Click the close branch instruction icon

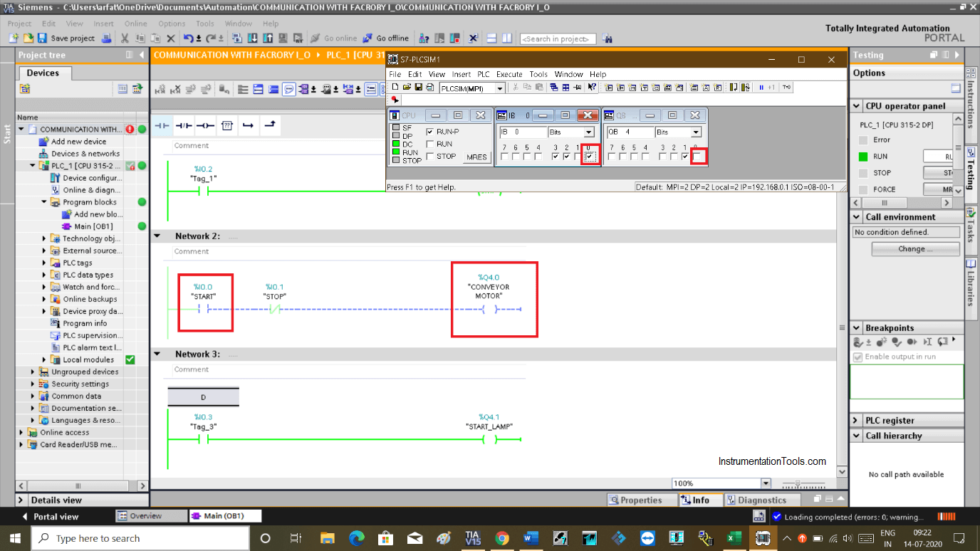tap(269, 125)
